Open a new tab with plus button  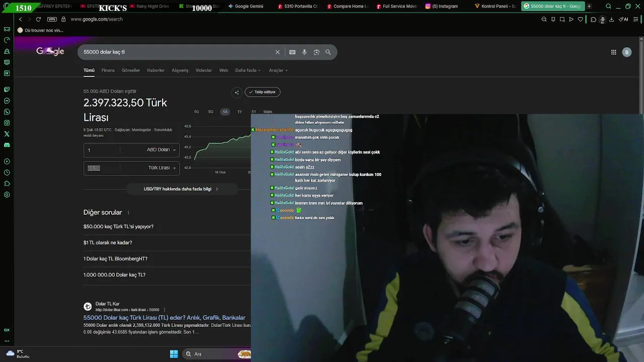tap(589, 6)
